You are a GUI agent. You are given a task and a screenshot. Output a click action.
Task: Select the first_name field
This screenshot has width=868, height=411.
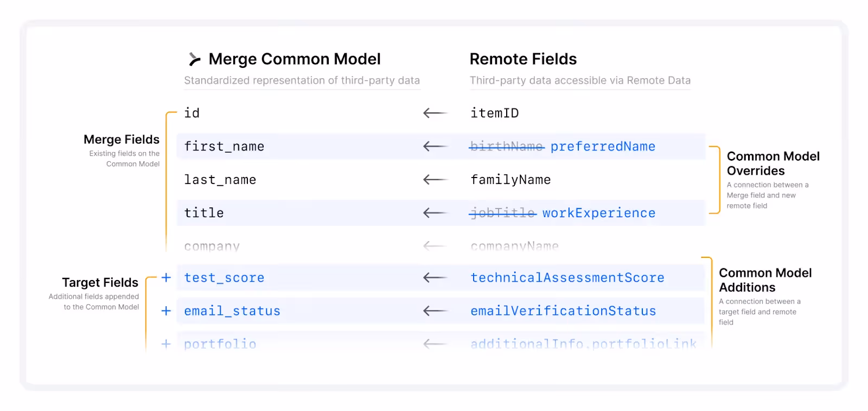click(x=224, y=147)
